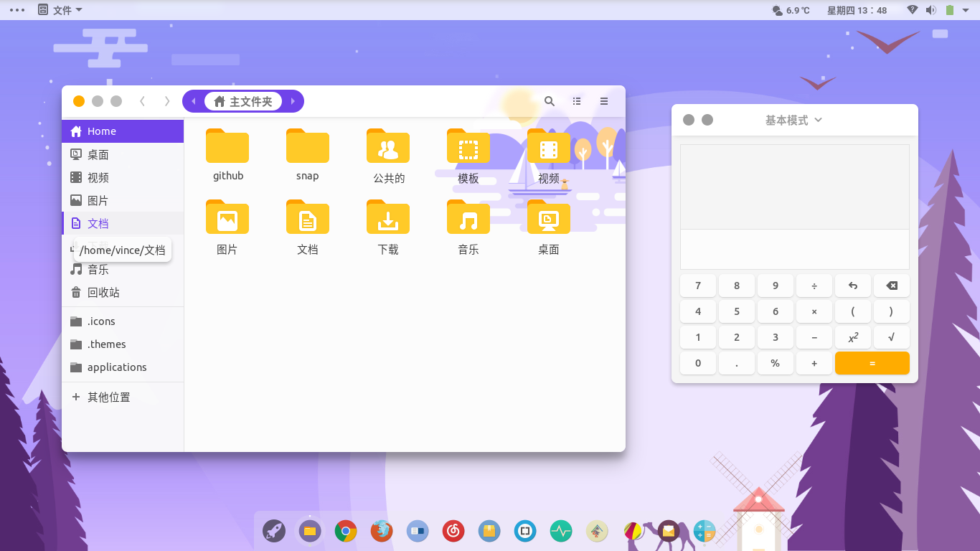The image size is (980, 551).
Task: Click the volume speaker icon
Action: [931, 10]
